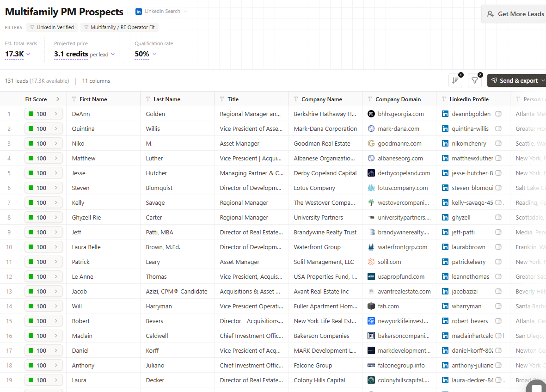Click 'Laura Belle' first name cell
Screen dimensions: 546x392
[x=103, y=247]
